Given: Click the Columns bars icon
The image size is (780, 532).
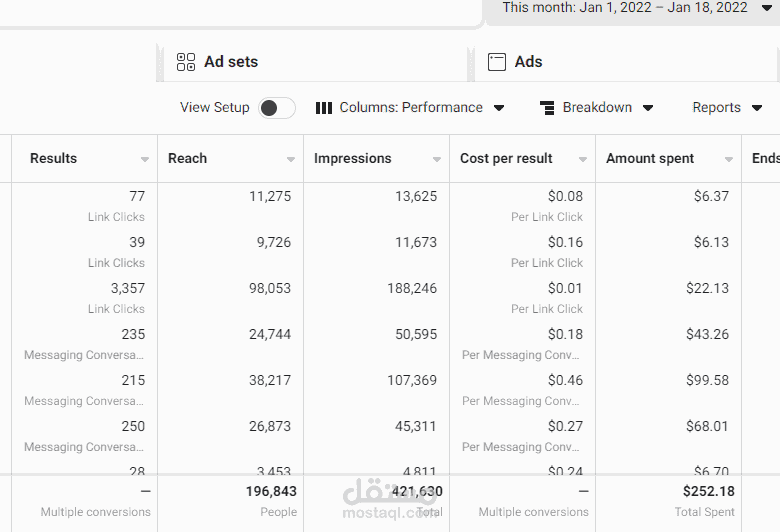Looking at the screenshot, I should point(324,108).
